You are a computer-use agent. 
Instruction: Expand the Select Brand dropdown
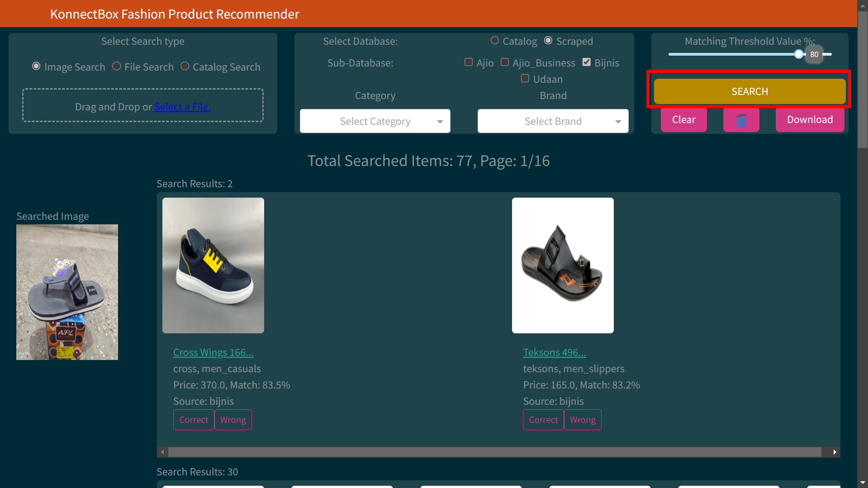coord(553,121)
